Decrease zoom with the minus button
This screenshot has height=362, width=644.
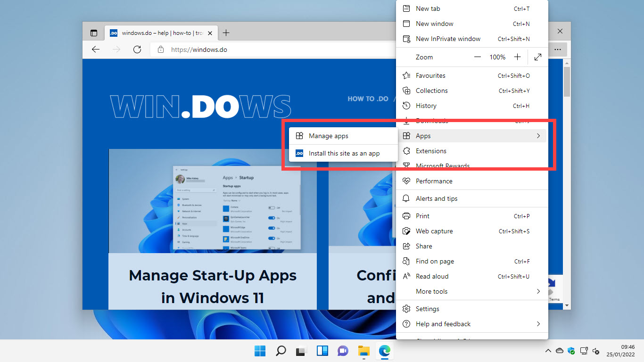pyautogui.click(x=478, y=57)
